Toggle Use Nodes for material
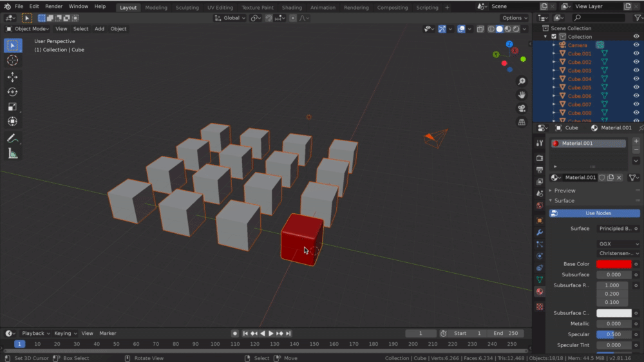The image size is (644, 362). click(x=594, y=213)
